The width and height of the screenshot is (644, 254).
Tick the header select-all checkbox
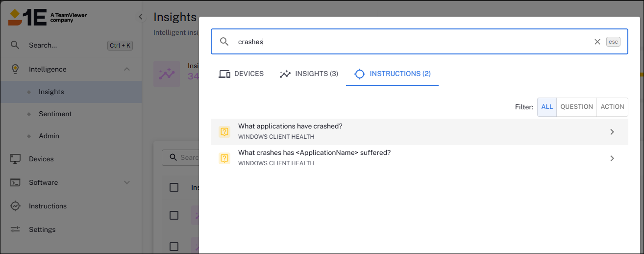pos(174,187)
